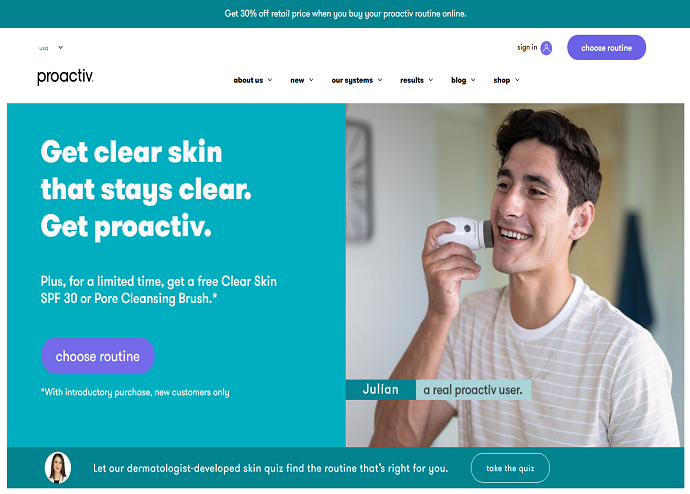
Task: Click choose routine button in hero banner
Action: coord(98,356)
